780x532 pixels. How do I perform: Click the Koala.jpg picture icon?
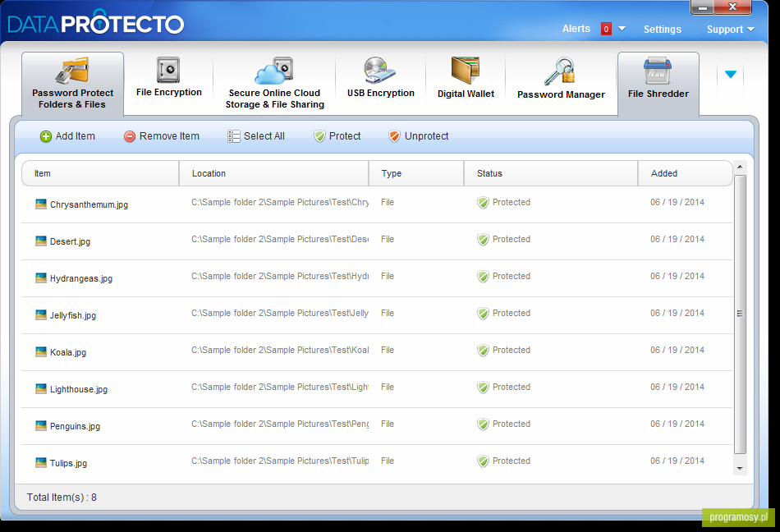pyautogui.click(x=41, y=352)
